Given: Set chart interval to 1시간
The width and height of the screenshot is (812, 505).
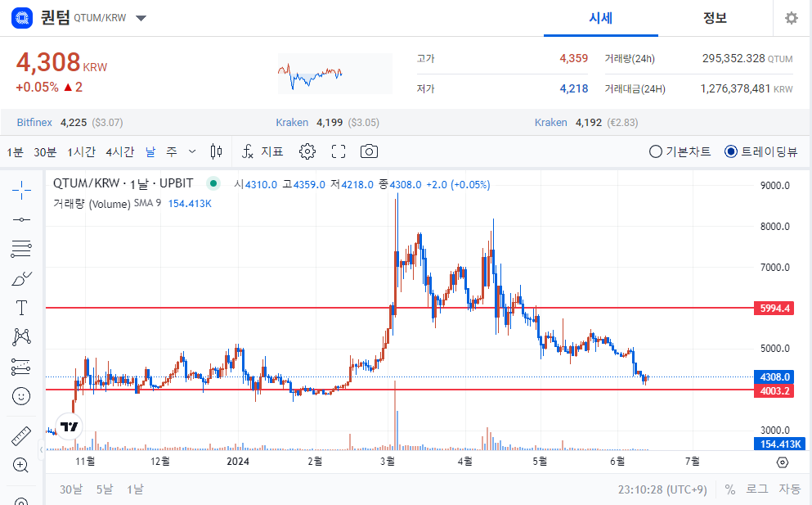Looking at the screenshot, I should click(x=81, y=152).
